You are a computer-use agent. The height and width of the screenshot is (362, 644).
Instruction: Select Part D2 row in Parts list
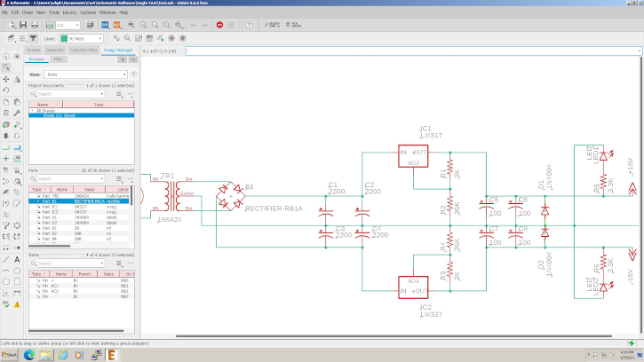[x=80, y=223]
